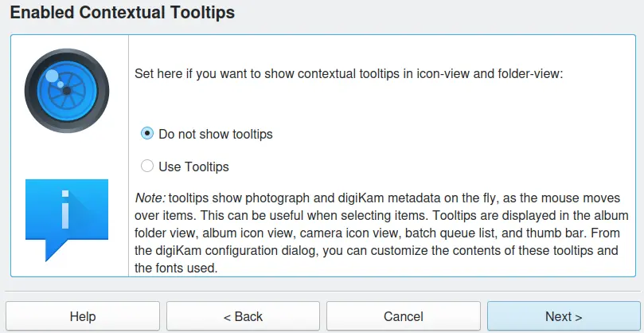Go back with the "< Back" button
The image size is (644, 333).
click(x=243, y=316)
